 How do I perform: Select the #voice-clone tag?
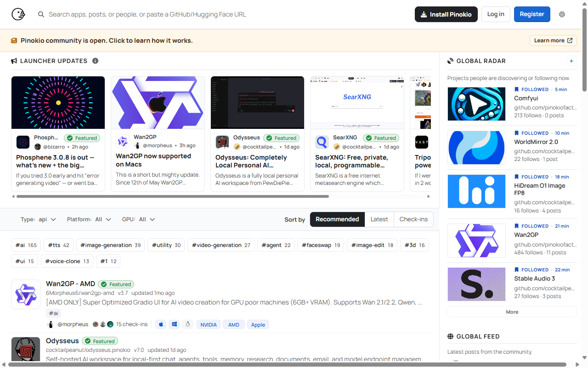click(67, 261)
